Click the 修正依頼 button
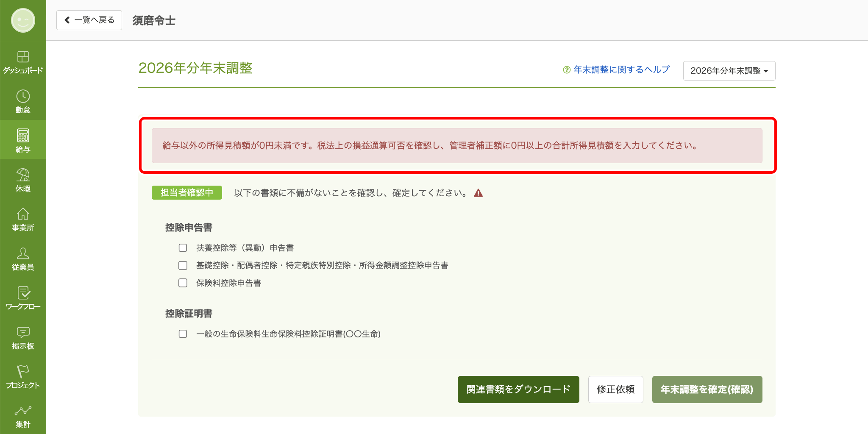The height and width of the screenshot is (434, 868). pyautogui.click(x=615, y=389)
